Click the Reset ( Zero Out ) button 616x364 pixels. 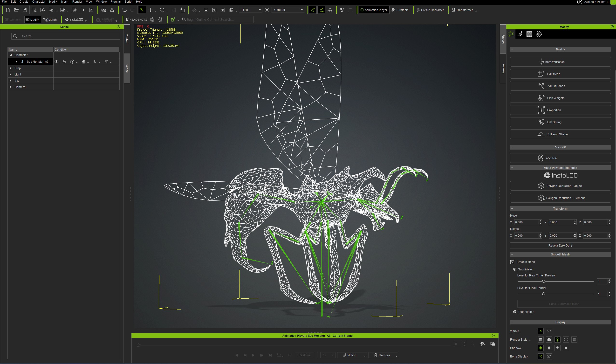click(560, 246)
